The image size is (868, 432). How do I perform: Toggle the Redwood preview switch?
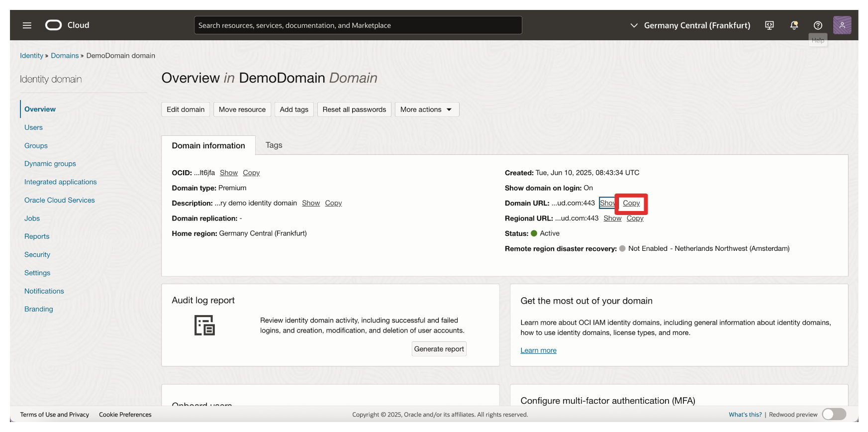[x=834, y=414]
